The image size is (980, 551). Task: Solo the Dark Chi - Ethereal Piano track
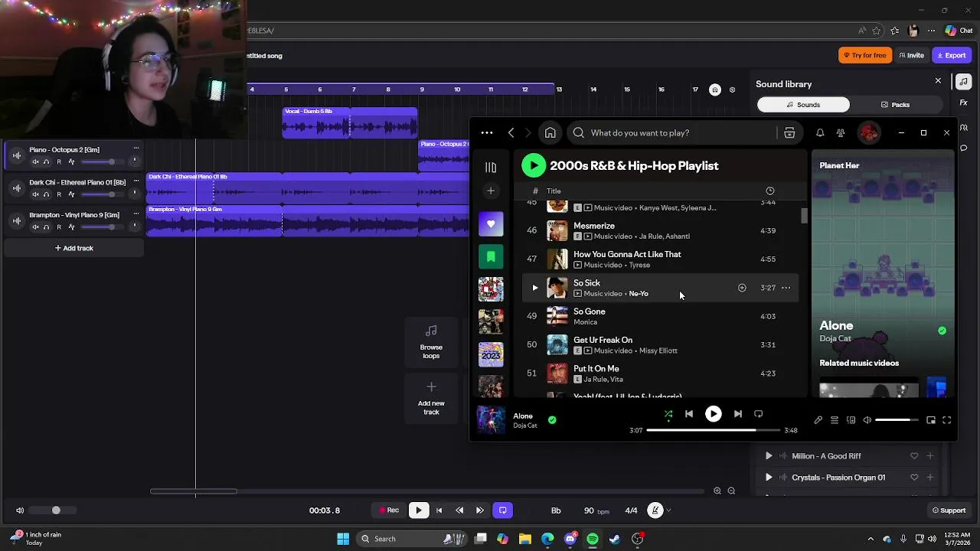[46, 194]
